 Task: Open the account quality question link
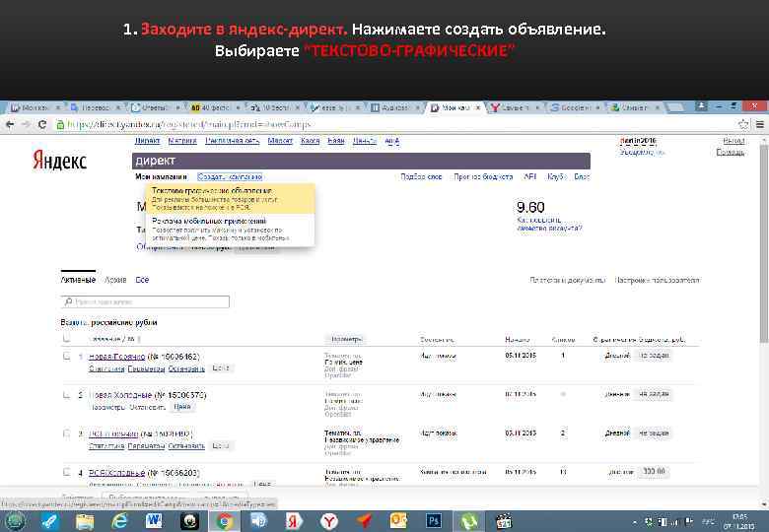coord(549,224)
